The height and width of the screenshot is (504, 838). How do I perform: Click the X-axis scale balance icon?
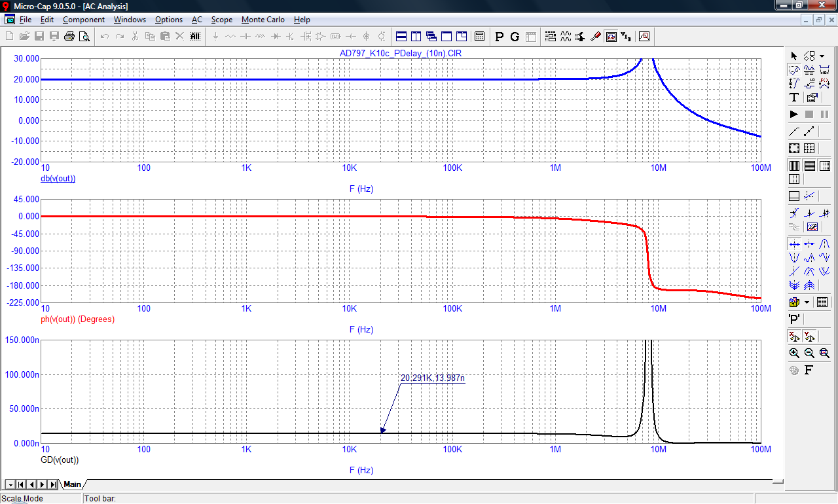(794, 336)
